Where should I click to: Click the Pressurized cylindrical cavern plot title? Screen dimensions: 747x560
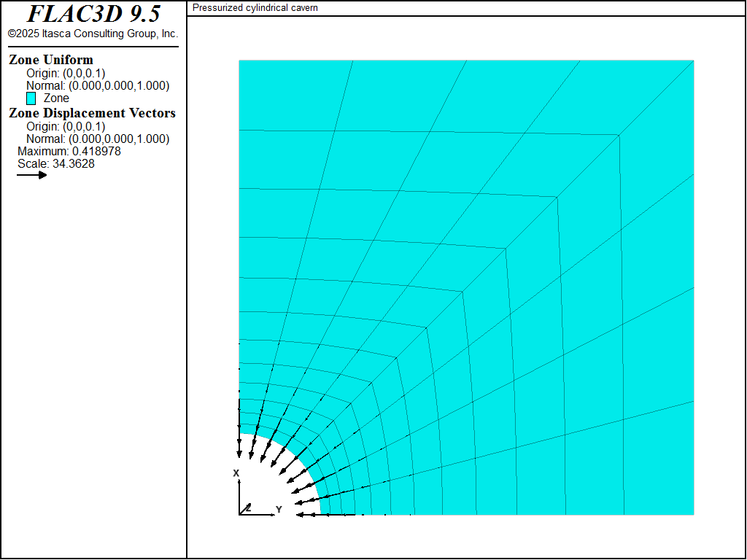click(255, 8)
